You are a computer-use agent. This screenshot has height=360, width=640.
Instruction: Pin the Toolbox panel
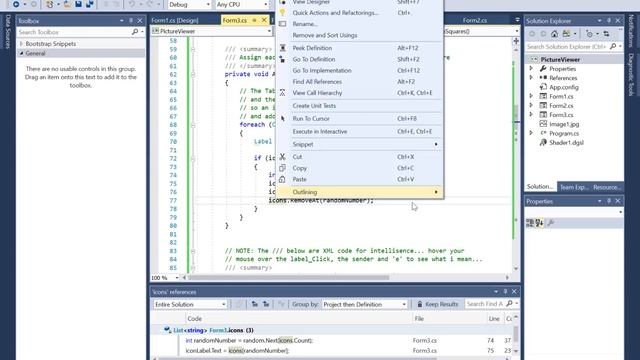(x=131, y=20)
